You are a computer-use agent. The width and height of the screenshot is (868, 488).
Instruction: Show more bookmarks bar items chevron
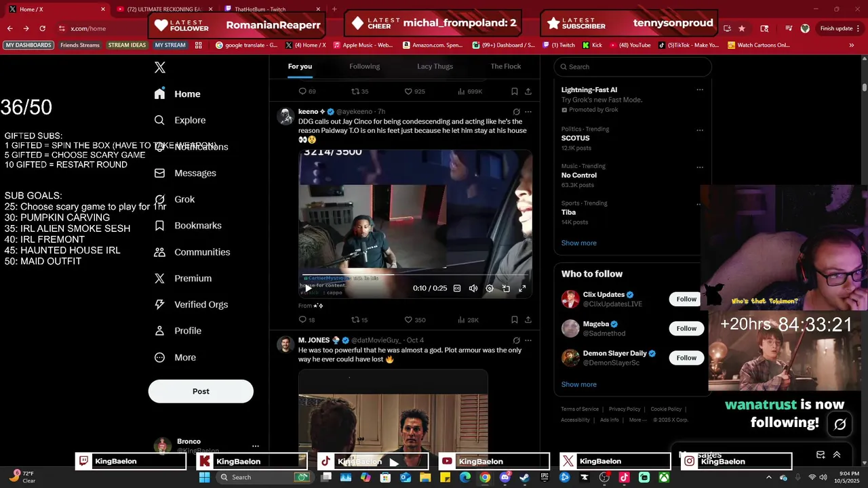[x=852, y=45]
